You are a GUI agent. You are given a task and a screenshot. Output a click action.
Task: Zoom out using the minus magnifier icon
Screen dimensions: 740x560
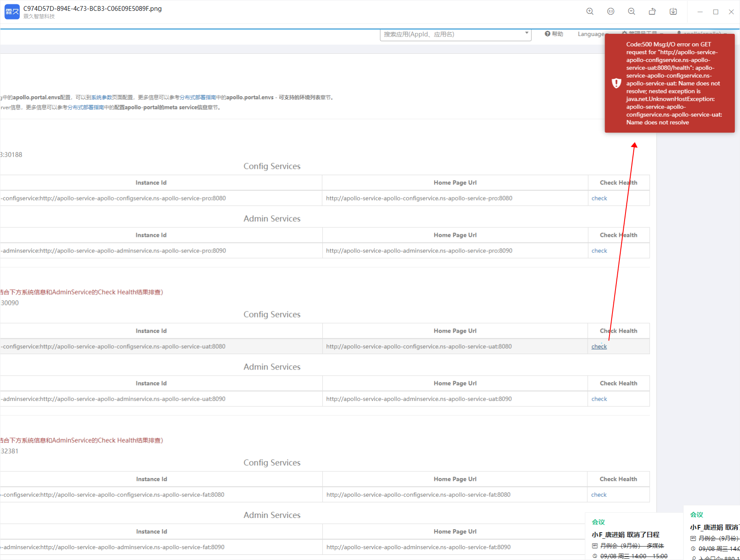[x=631, y=11]
